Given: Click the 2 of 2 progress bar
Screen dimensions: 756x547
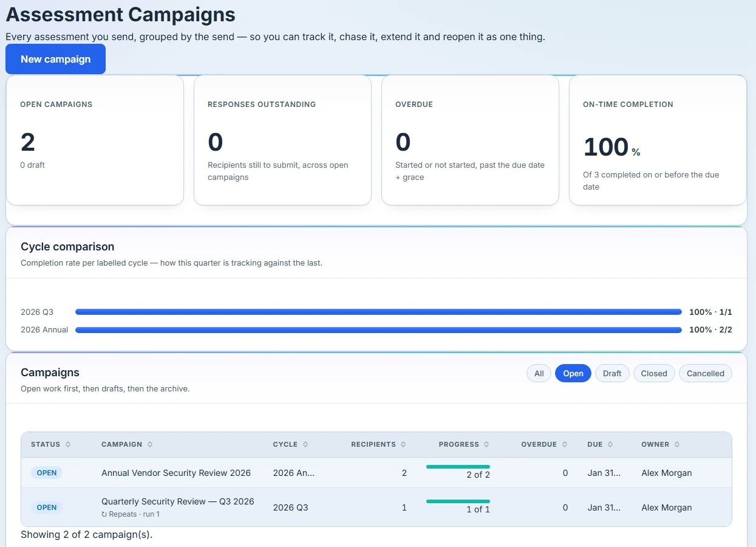Looking at the screenshot, I should coord(458,467).
